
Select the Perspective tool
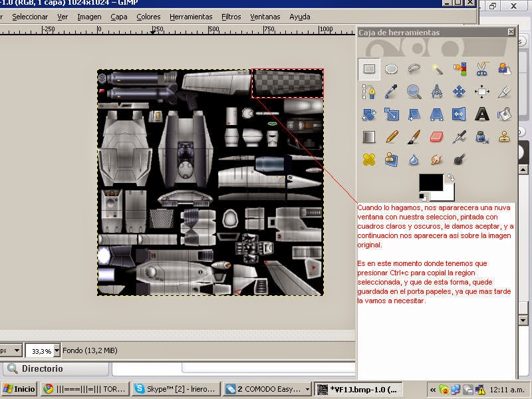click(437, 114)
